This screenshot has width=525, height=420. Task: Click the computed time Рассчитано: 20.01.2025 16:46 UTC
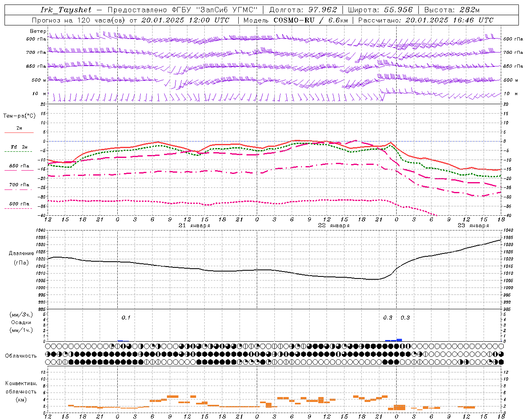(426, 20)
